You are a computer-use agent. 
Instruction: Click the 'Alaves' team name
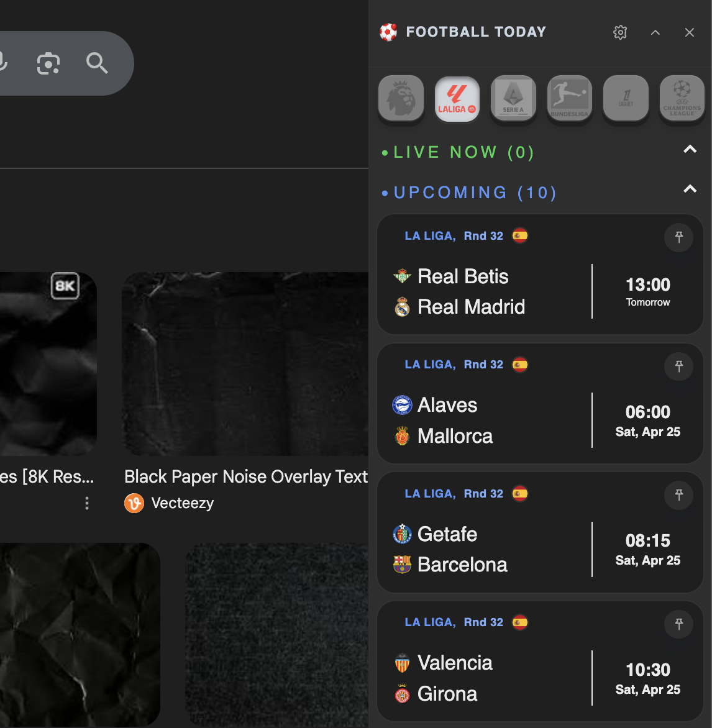447,405
